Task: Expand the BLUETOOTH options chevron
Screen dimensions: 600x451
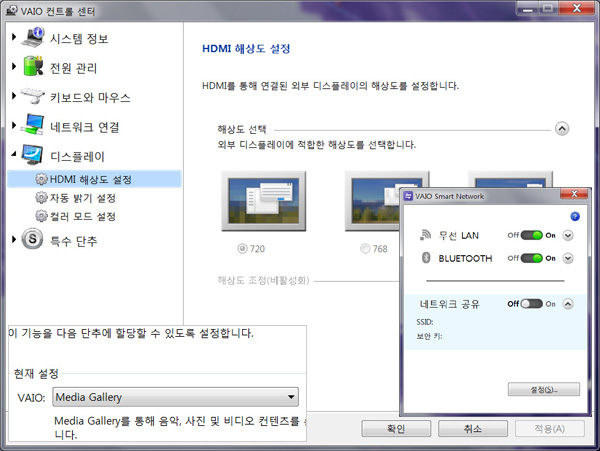Action: coord(568,258)
